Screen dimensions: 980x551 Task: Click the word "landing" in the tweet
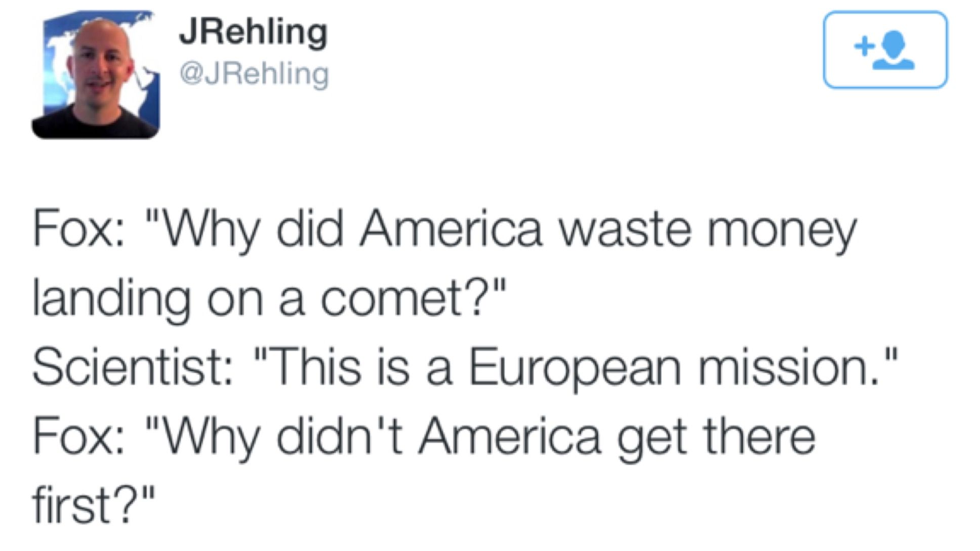pos(111,300)
